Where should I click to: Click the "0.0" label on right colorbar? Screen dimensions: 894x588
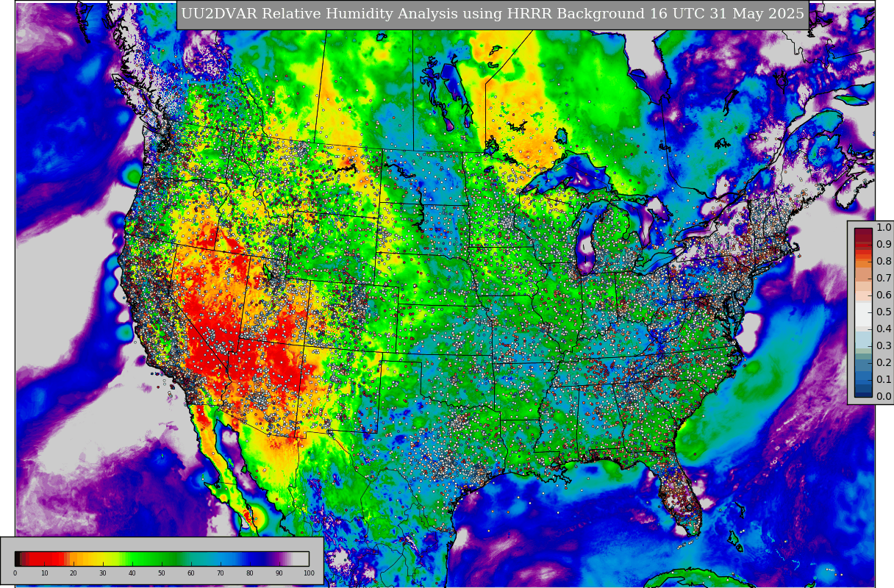884,397
